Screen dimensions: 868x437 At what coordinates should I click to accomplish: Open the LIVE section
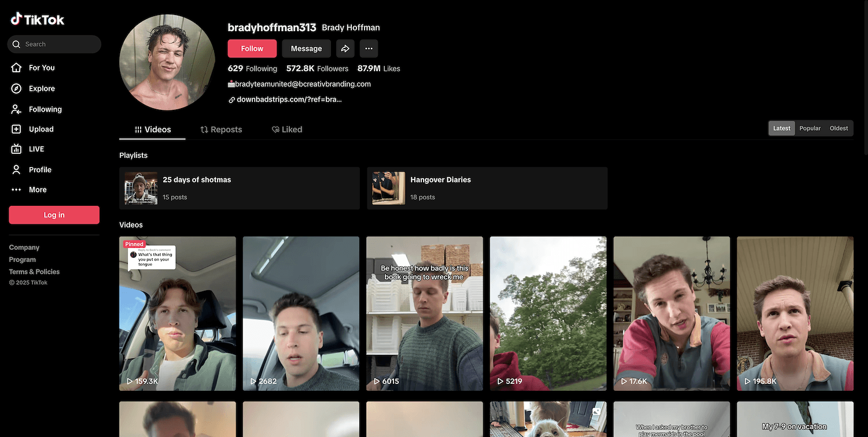36,149
